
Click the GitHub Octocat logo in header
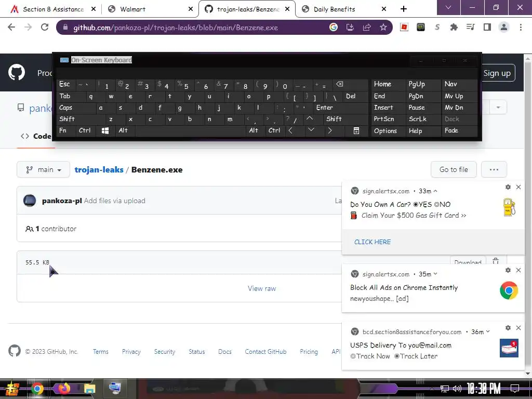[x=16, y=72]
